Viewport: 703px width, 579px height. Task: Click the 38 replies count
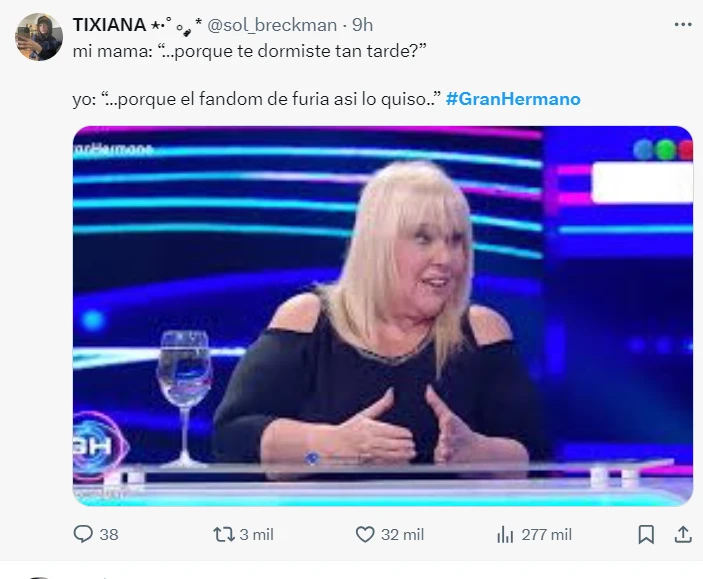pyautogui.click(x=109, y=535)
